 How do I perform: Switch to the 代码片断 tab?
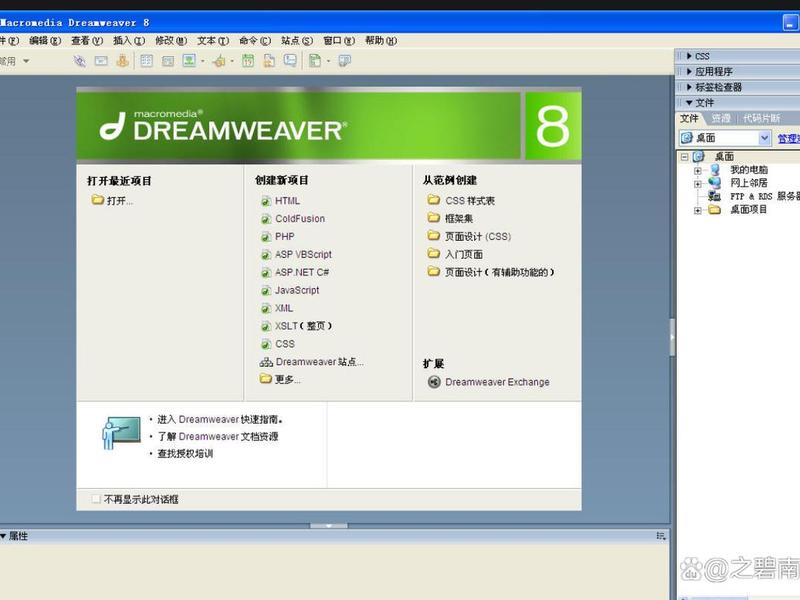(761, 118)
